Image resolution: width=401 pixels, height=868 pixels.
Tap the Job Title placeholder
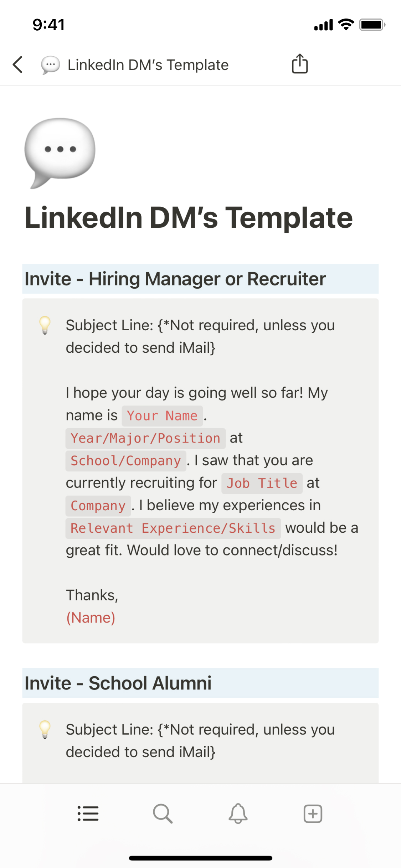coord(262,483)
